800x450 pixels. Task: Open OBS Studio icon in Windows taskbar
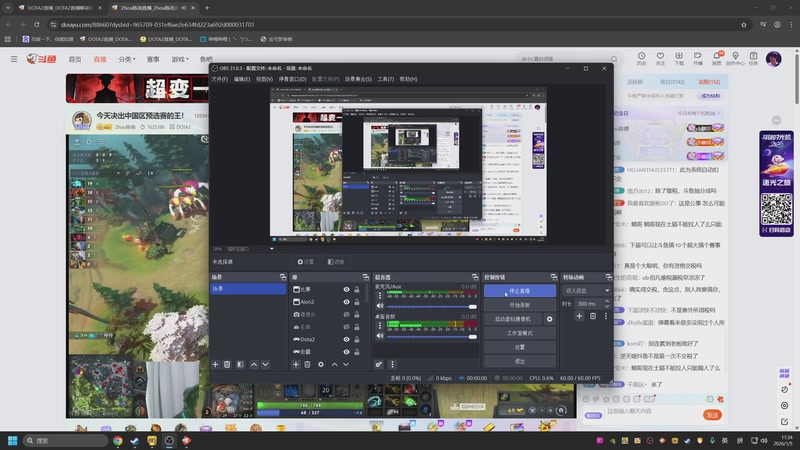click(x=169, y=440)
